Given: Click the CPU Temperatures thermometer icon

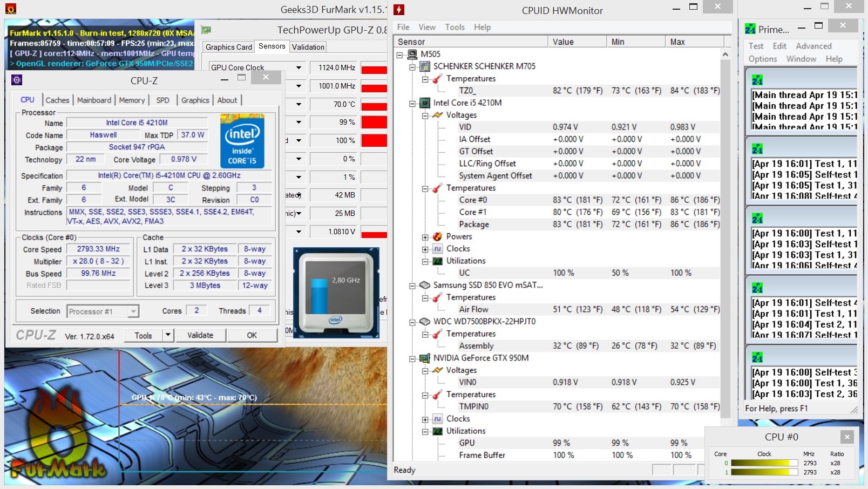Looking at the screenshot, I should click(x=437, y=188).
